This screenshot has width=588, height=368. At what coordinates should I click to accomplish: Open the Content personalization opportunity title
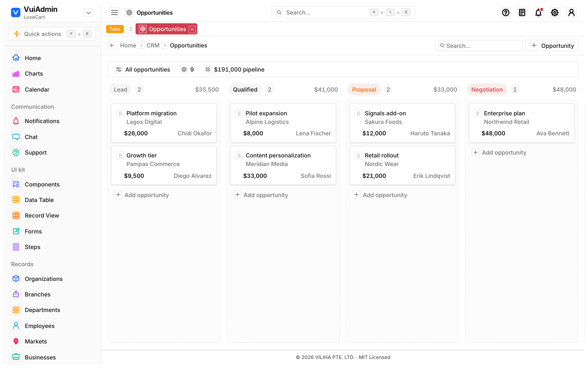click(278, 155)
